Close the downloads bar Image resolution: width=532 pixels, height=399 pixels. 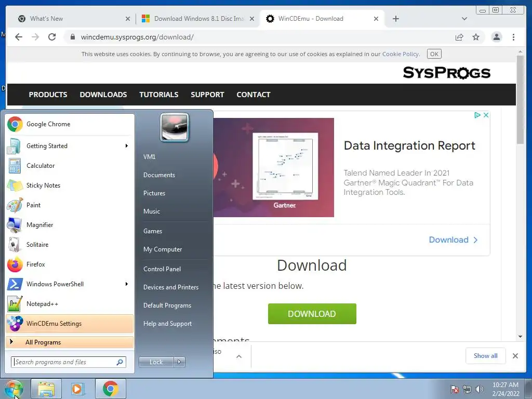(515, 356)
